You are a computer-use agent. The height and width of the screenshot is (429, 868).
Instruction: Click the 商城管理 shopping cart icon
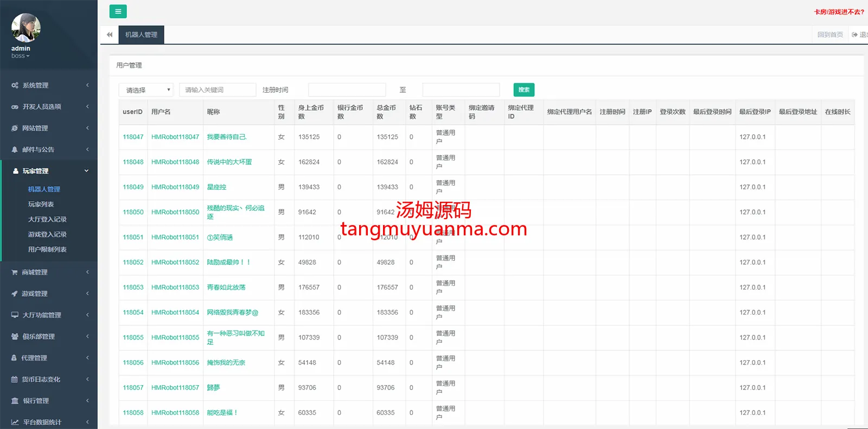(x=15, y=272)
